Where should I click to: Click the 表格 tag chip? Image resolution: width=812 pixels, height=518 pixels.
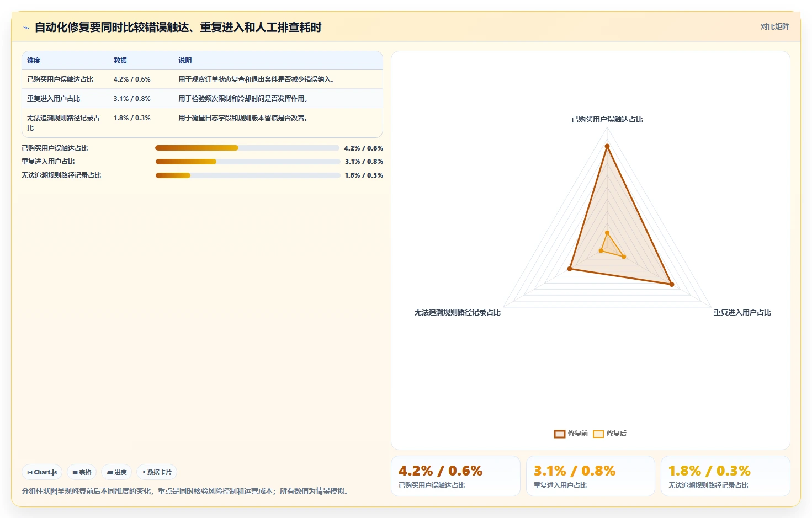[x=82, y=472]
